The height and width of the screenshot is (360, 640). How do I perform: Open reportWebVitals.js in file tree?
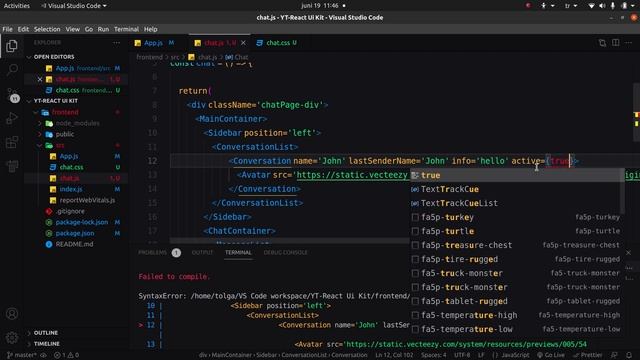pyautogui.click(x=87, y=200)
